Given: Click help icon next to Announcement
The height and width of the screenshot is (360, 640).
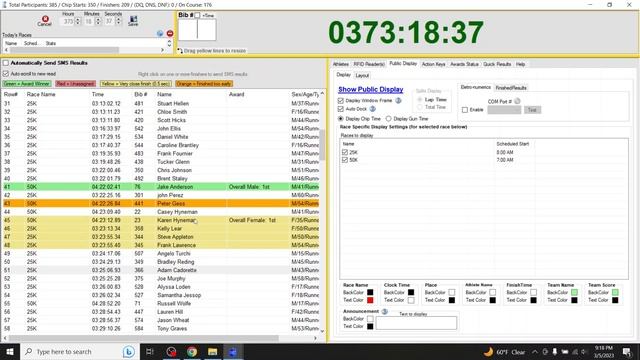Looking at the screenshot, I should click(x=384, y=311).
